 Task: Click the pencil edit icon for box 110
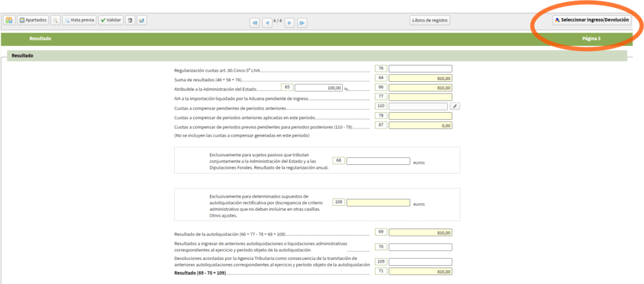coord(455,106)
